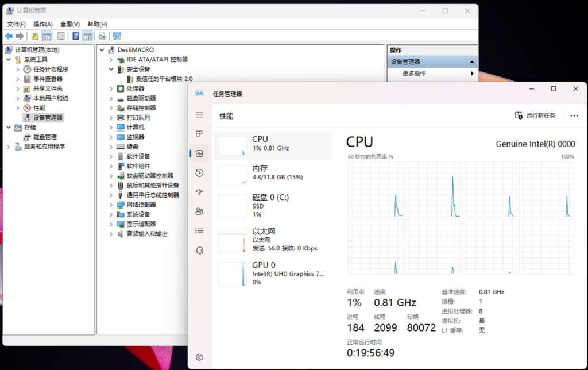Expand the 事件查看器 node
This screenshot has width=588, height=370.
[18, 79]
